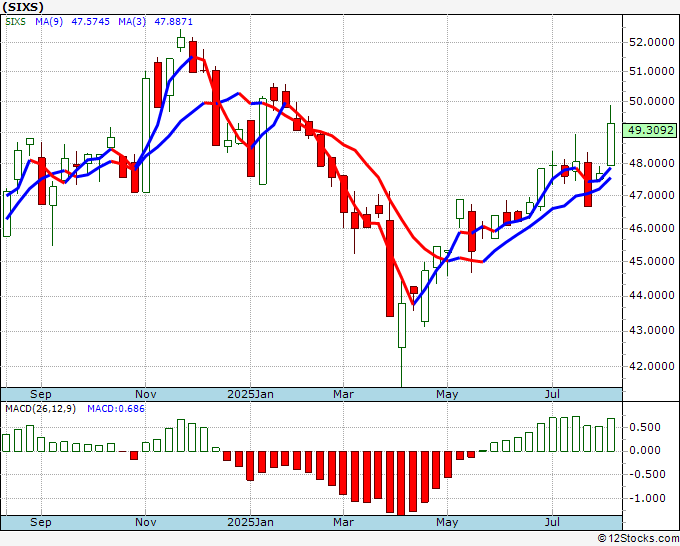Screen dimensions: 680x546
Task: Select the SIXS legend label
Action: (16, 22)
